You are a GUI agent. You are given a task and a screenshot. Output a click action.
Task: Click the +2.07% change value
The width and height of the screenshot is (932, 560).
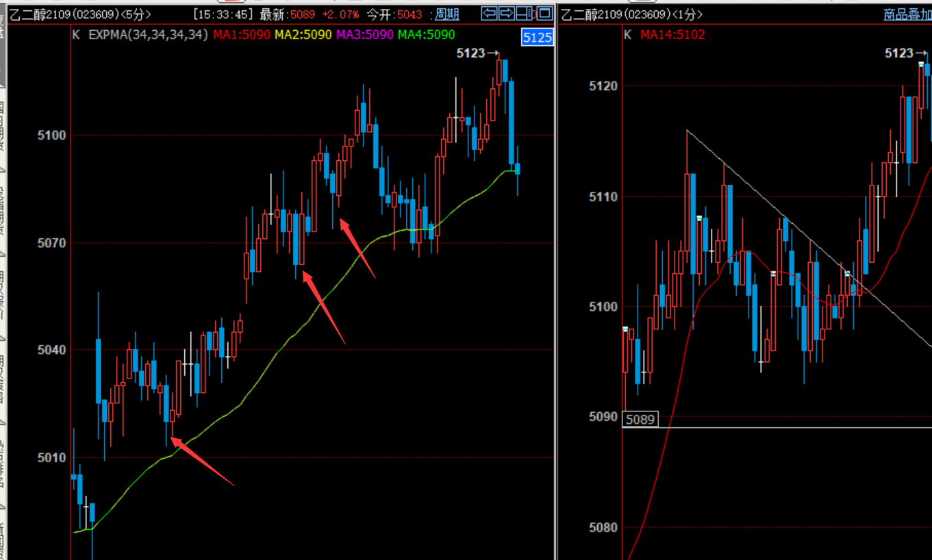(340, 14)
